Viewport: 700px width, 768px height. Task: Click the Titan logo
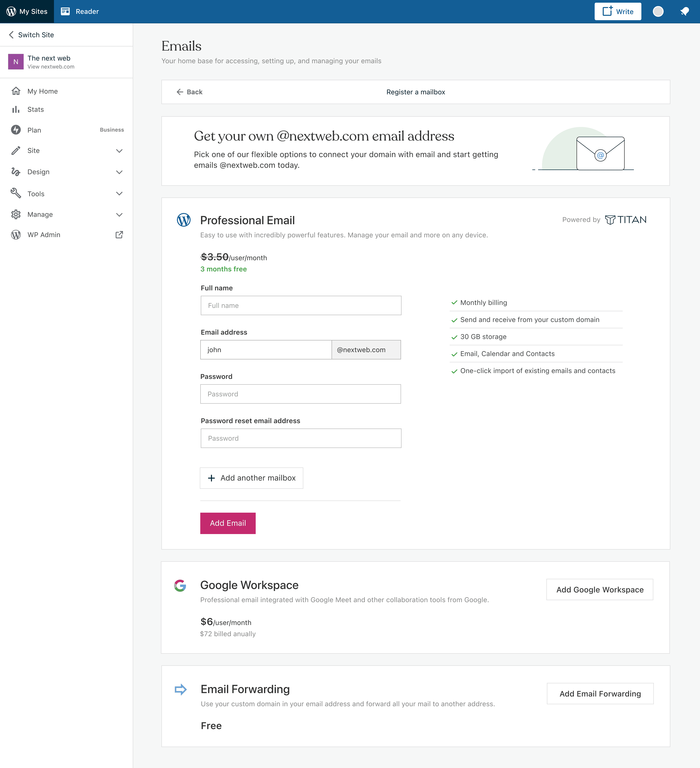pyautogui.click(x=626, y=220)
